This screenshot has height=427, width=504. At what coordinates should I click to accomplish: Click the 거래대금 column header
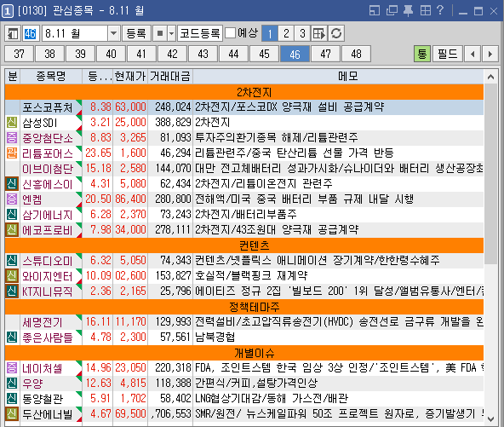coord(170,76)
